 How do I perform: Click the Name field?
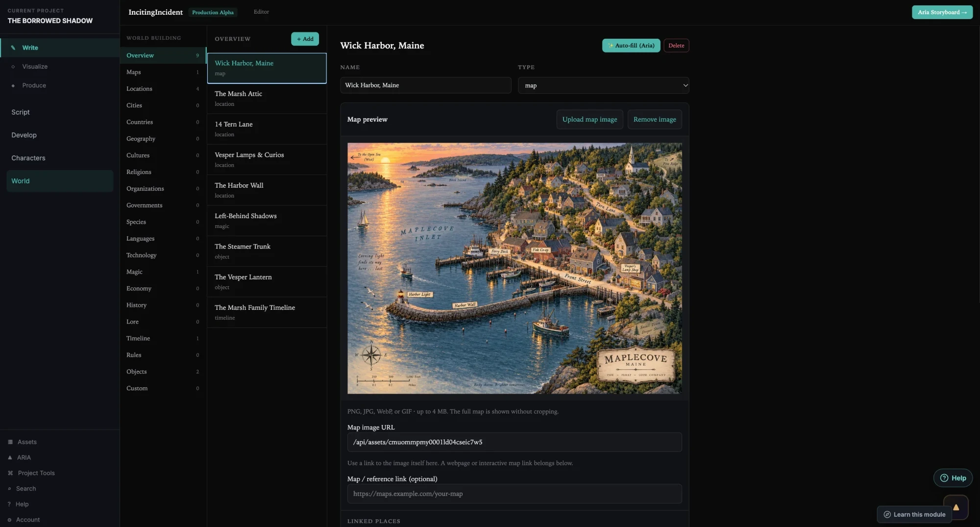[x=425, y=85]
